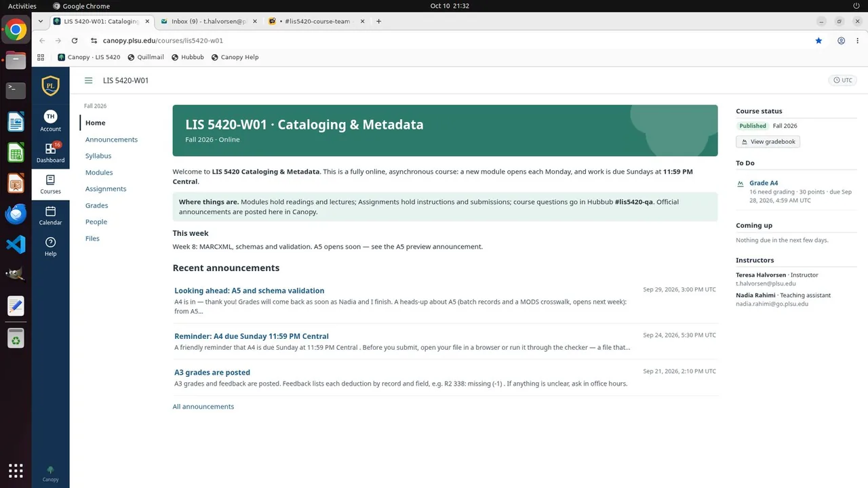This screenshot has width=868, height=488.
Task: Open the Quillmail bookmark
Action: pyautogui.click(x=146, y=57)
